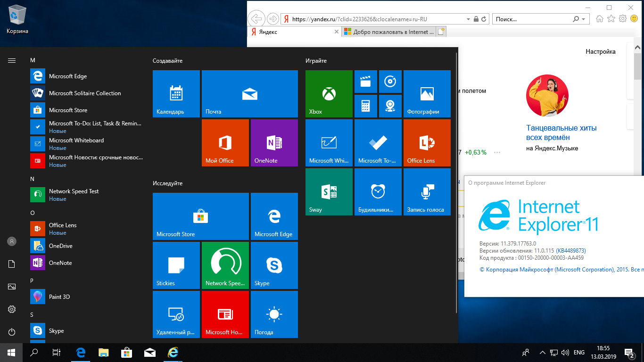Viewport: 644px width, 362px height.
Task: Open the user account icon in Start
Action: (12, 241)
